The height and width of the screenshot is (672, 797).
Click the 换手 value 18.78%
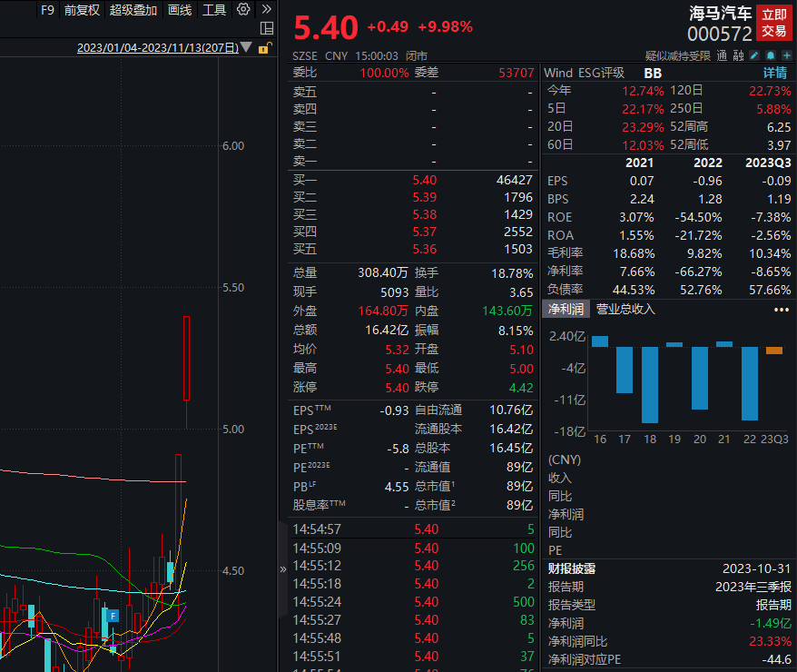click(512, 273)
